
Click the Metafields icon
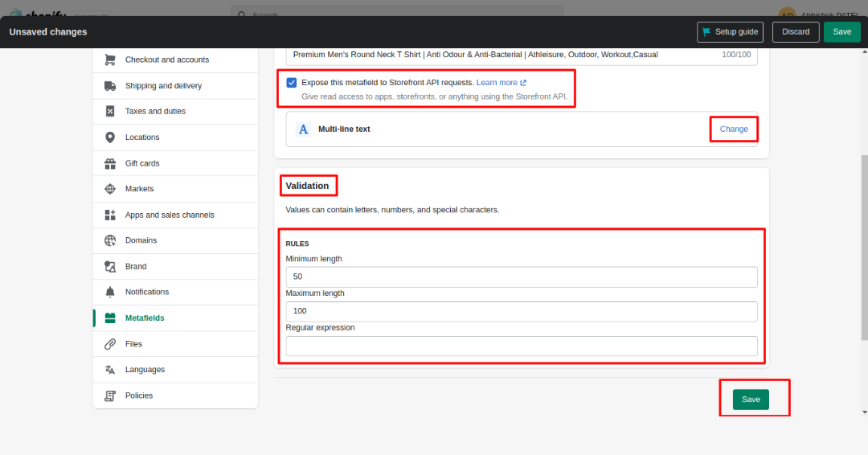[110, 318]
